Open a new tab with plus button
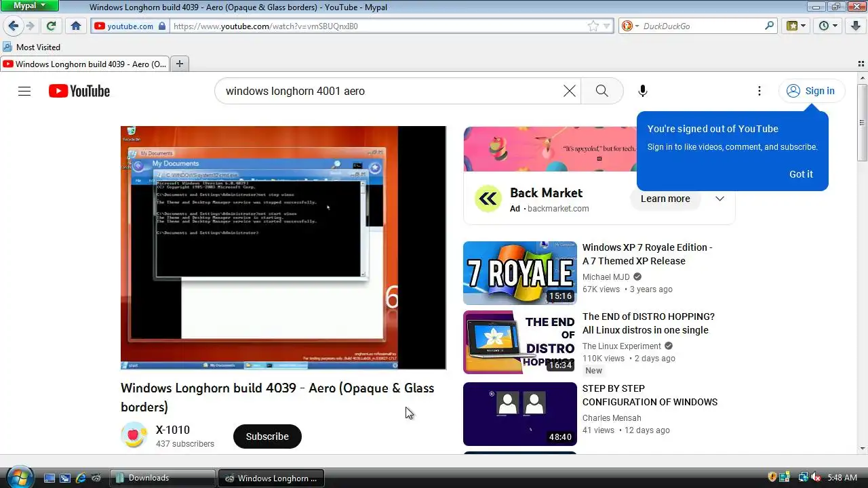Image resolution: width=868 pixels, height=488 pixels. pyautogui.click(x=180, y=64)
